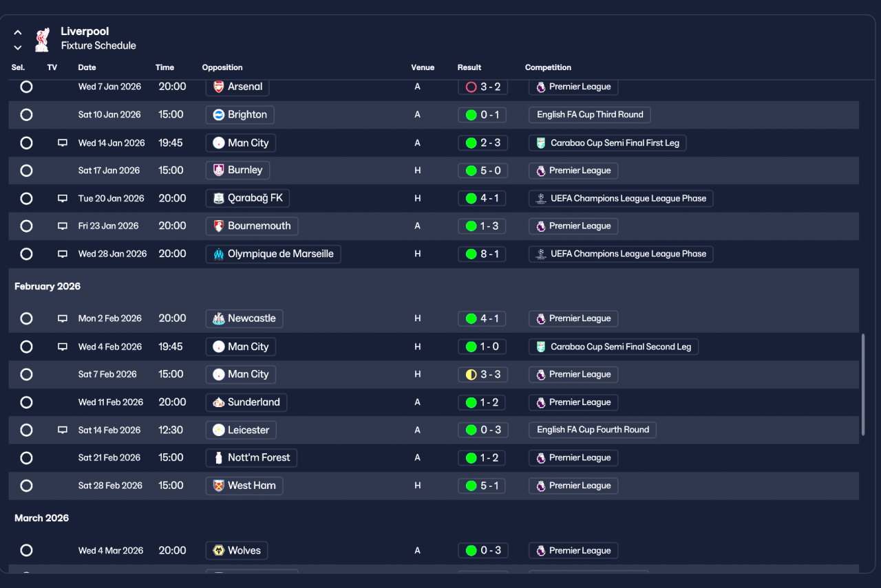This screenshot has width=881, height=588.
Task: Click the Sunderland club badge
Action: pos(219,402)
